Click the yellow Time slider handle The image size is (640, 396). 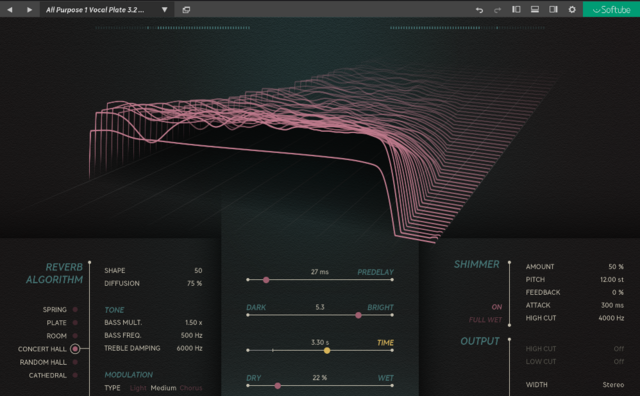pos(327,350)
